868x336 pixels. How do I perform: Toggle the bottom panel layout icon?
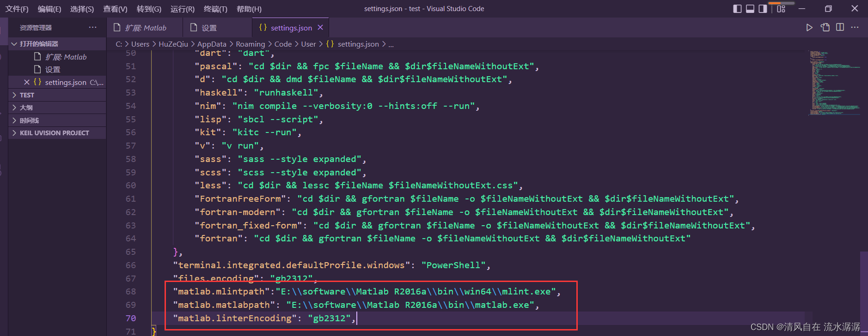[x=750, y=9]
